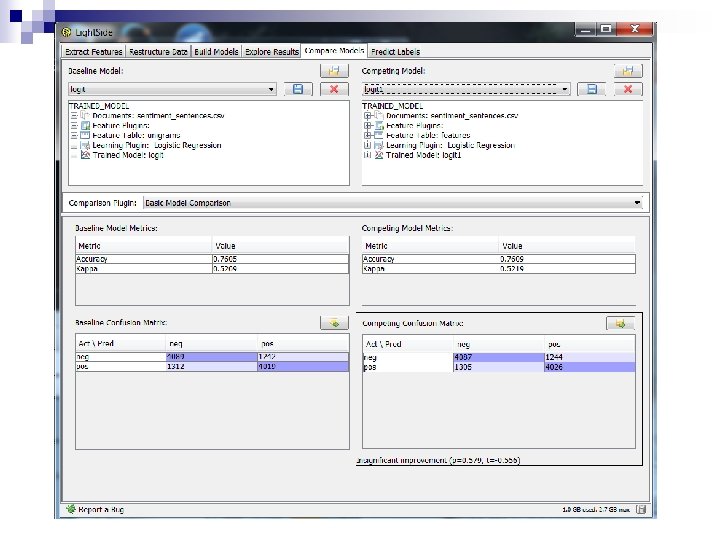This screenshot has height=540, width=720.
Task: Click competing confusion cell 4026
Action: point(590,367)
